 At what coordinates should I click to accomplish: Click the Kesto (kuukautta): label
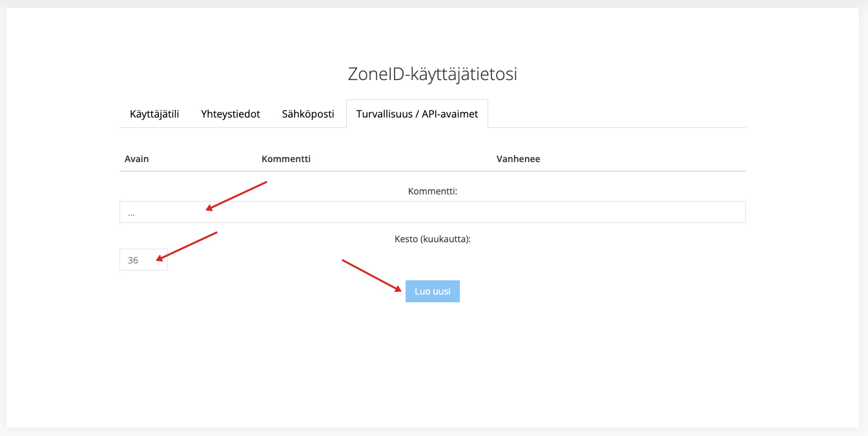pyautogui.click(x=432, y=239)
